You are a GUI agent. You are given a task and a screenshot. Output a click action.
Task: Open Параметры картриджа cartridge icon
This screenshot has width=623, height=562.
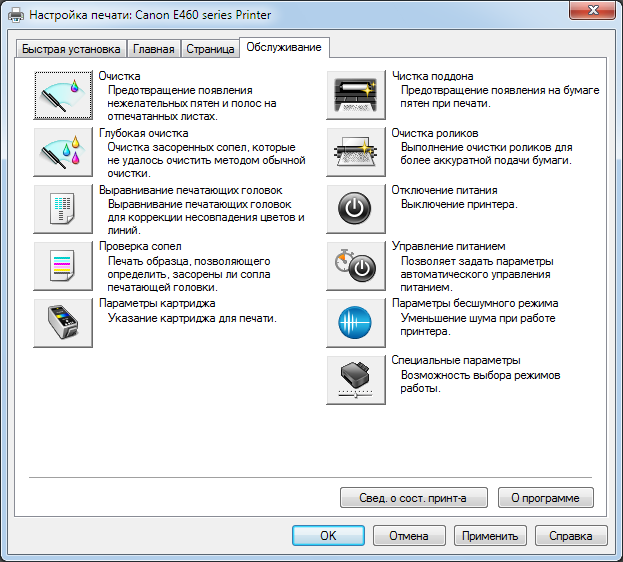tap(63, 322)
